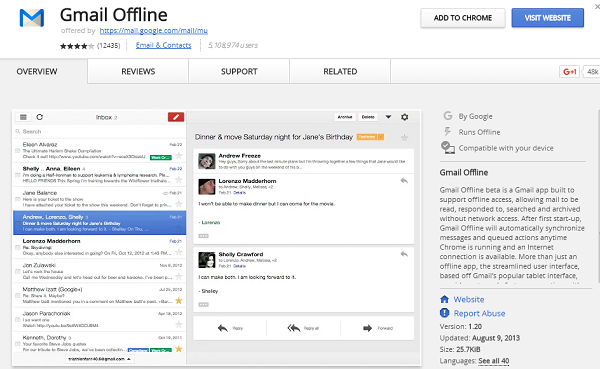Open the Email & Contacts category link

(x=163, y=45)
